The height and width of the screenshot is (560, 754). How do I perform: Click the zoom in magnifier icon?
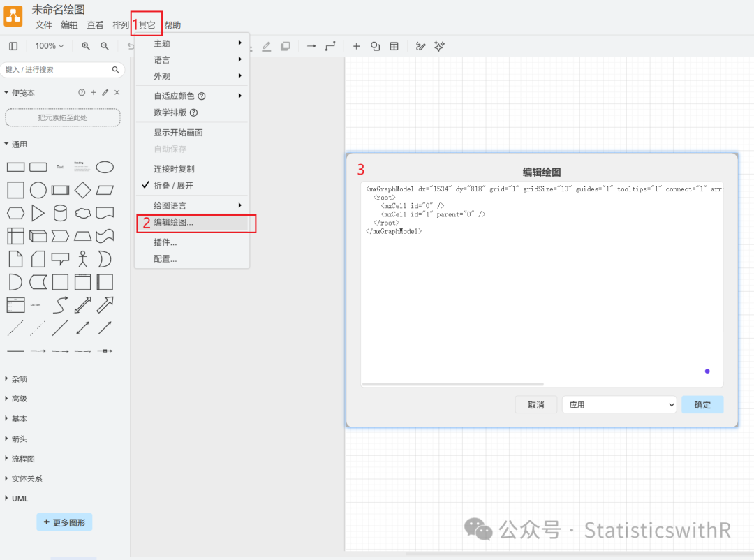(x=86, y=46)
